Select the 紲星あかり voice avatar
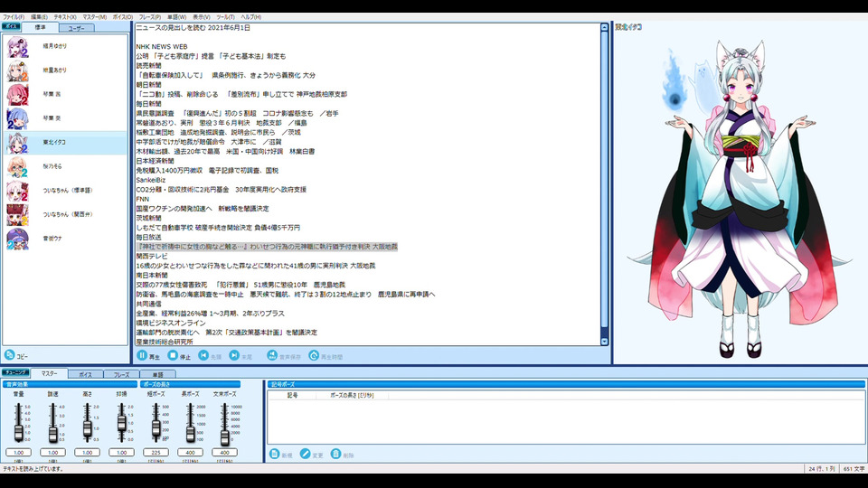This screenshot has width=868, height=488. (17, 70)
